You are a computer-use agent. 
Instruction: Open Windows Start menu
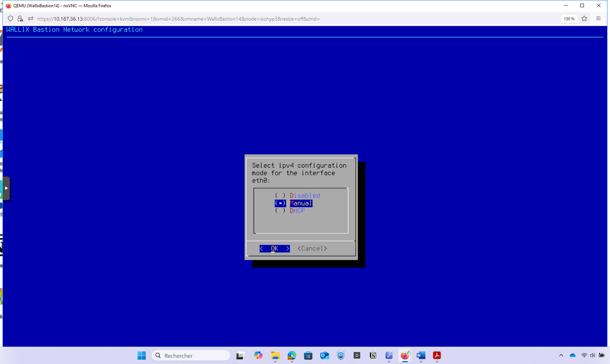click(x=141, y=355)
